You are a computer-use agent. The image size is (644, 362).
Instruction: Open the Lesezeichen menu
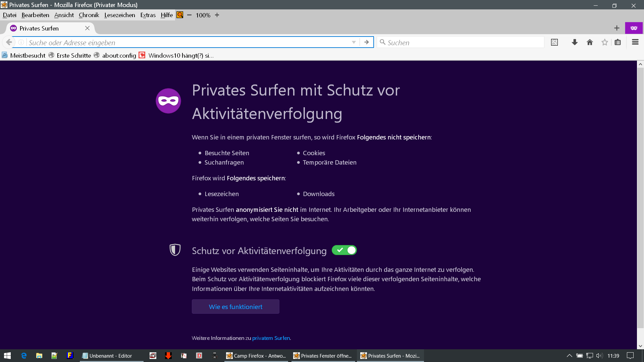click(x=119, y=15)
